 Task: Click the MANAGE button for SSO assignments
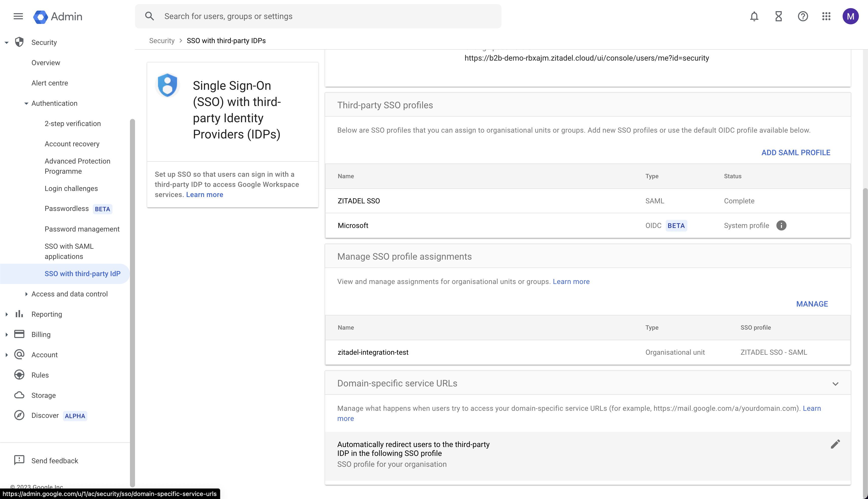pyautogui.click(x=812, y=304)
